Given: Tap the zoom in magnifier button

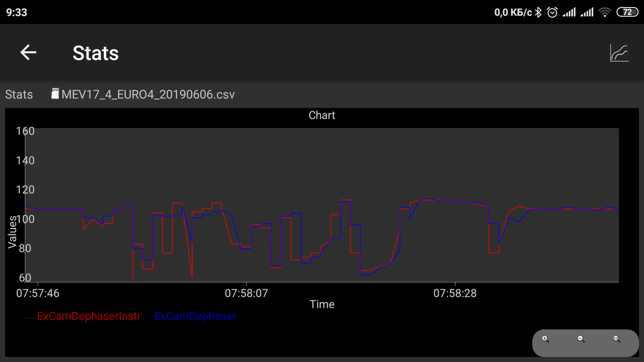Looking at the screenshot, I should [x=545, y=339].
